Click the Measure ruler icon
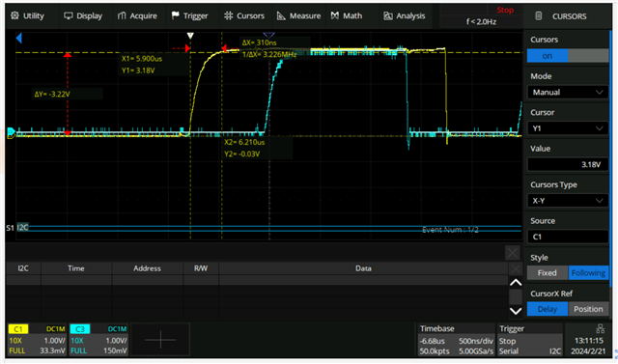Screen dimensions: 618x364 coord(281,15)
